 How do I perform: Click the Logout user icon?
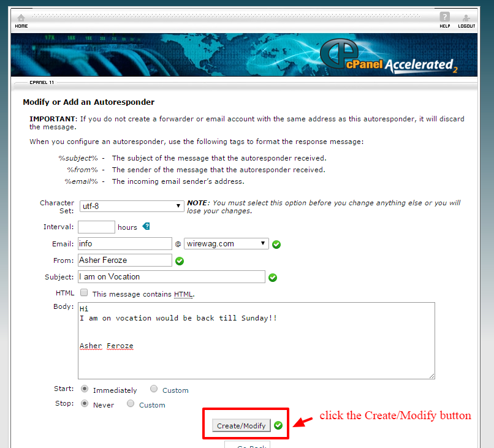click(x=466, y=18)
